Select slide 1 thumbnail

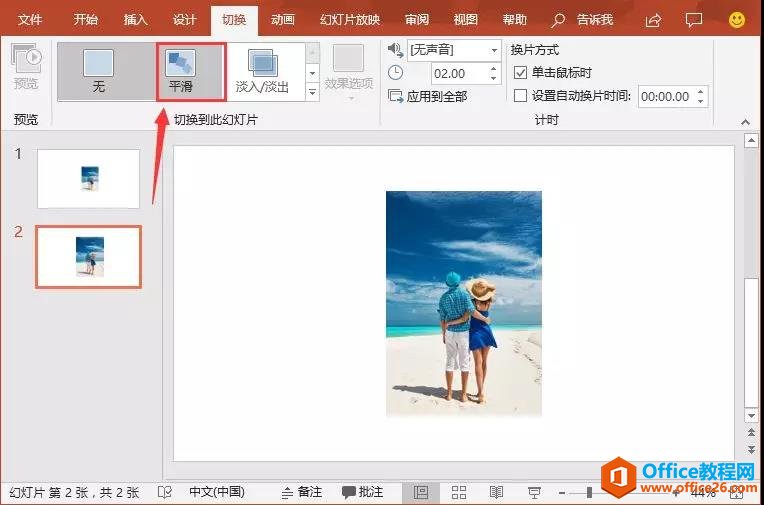pos(88,178)
